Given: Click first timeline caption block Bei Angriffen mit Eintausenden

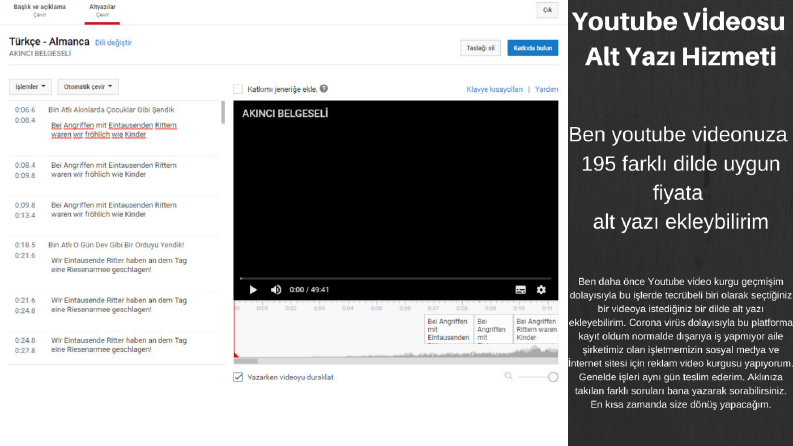Looking at the screenshot, I should (x=448, y=329).
